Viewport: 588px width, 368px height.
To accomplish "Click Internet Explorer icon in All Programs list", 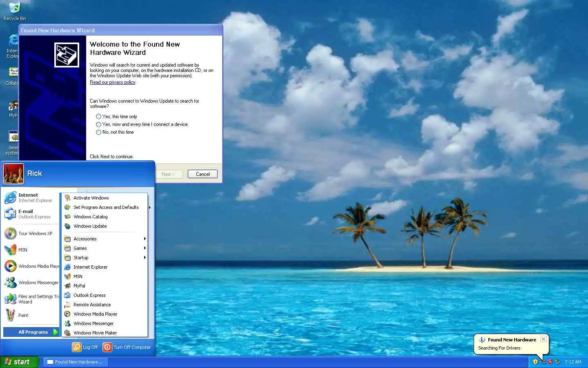I will pyautogui.click(x=67, y=267).
